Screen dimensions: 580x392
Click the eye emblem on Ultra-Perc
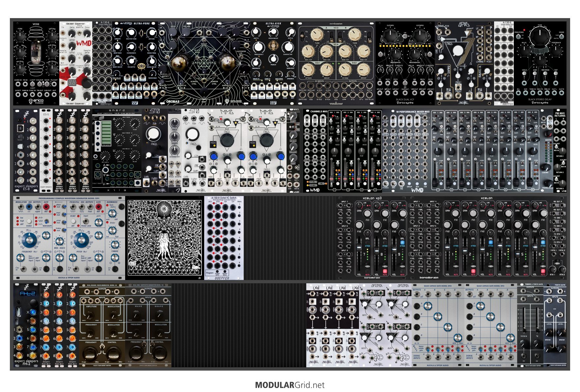142,67
